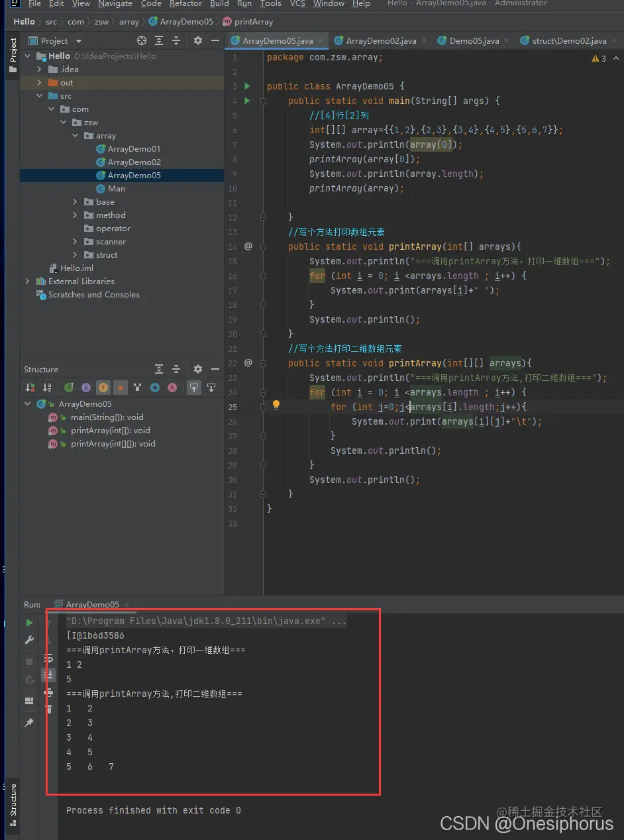The image size is (624, 840).
Task: Open the Build menu
Action: pos(219,4)
